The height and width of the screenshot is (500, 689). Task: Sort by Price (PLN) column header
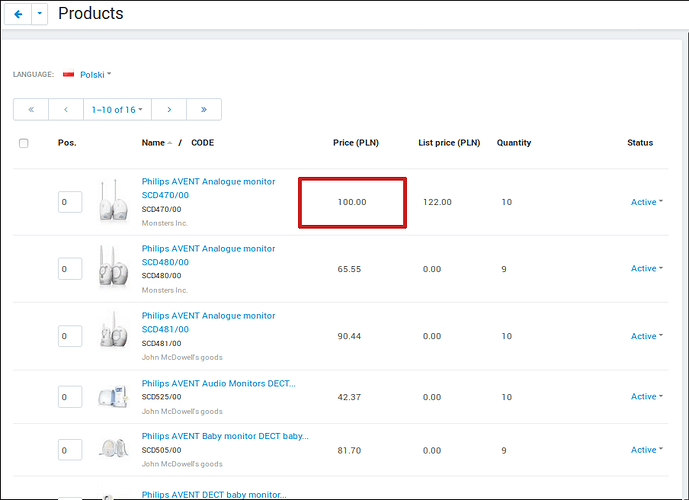(x=356, y=143)
